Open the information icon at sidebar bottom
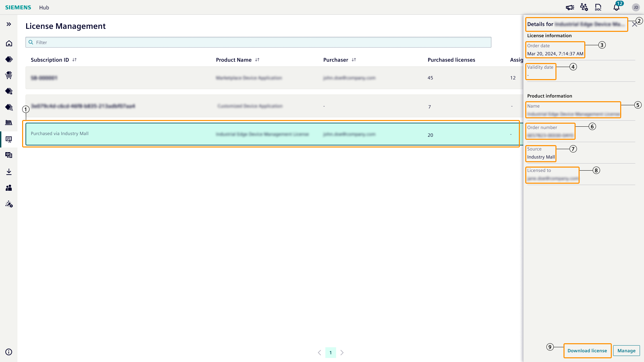Viewport: 644px width, 362px height. pos(9,352)
